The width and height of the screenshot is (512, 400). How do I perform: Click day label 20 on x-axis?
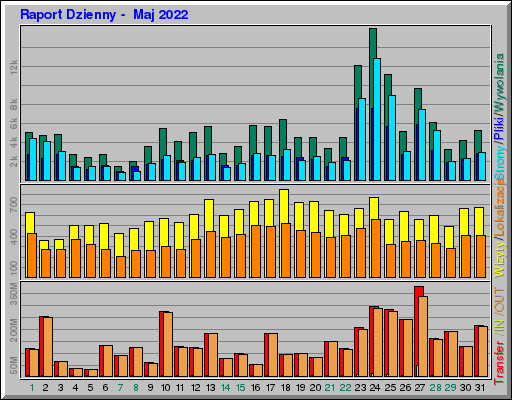(x=315, y=388)
